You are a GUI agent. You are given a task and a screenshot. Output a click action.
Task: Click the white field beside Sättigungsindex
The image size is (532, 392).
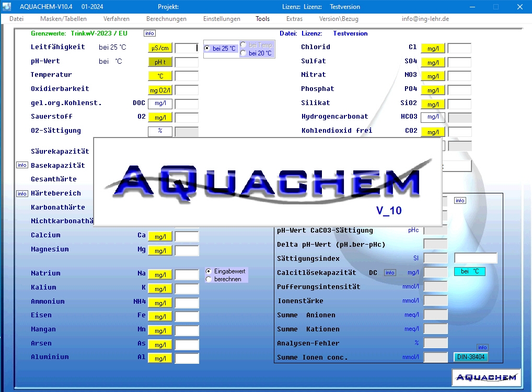[x=476, y=258]
